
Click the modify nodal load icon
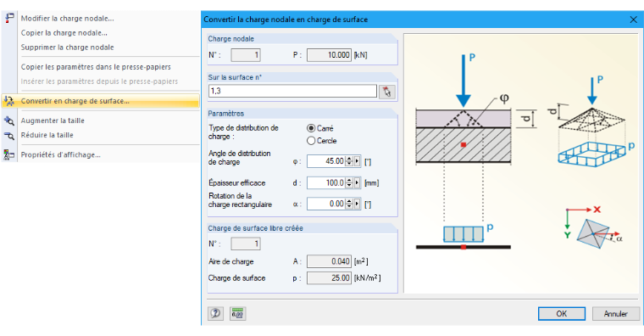tap(9, 18)
